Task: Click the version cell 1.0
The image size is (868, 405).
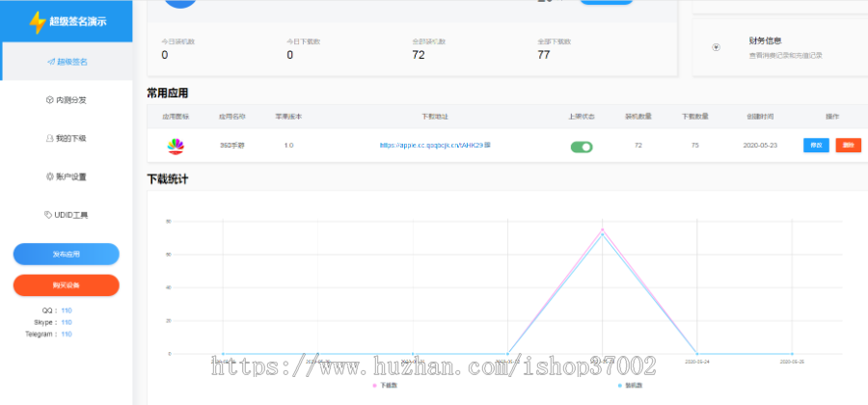Action: 289,146
